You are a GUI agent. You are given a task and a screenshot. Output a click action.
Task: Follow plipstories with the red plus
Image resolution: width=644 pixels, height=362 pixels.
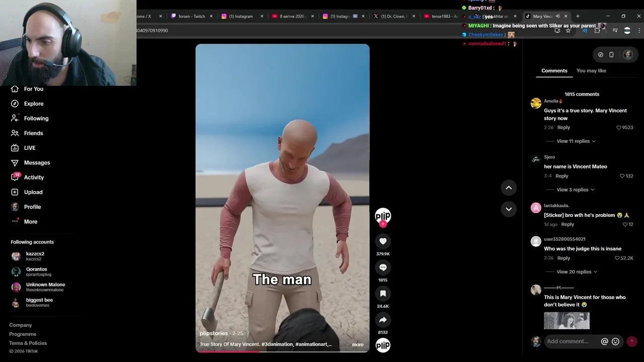coord(383,224)
